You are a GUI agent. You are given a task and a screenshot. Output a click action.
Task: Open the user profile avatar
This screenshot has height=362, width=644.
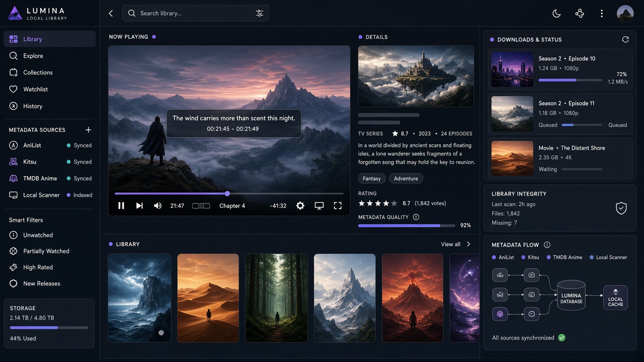coord(625,14)
